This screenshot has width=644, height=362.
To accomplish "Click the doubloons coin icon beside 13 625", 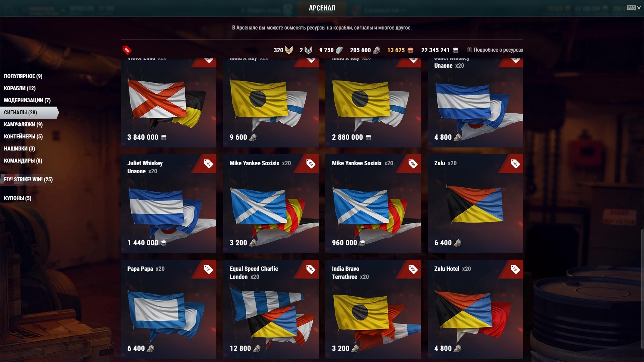I will 410,50.
